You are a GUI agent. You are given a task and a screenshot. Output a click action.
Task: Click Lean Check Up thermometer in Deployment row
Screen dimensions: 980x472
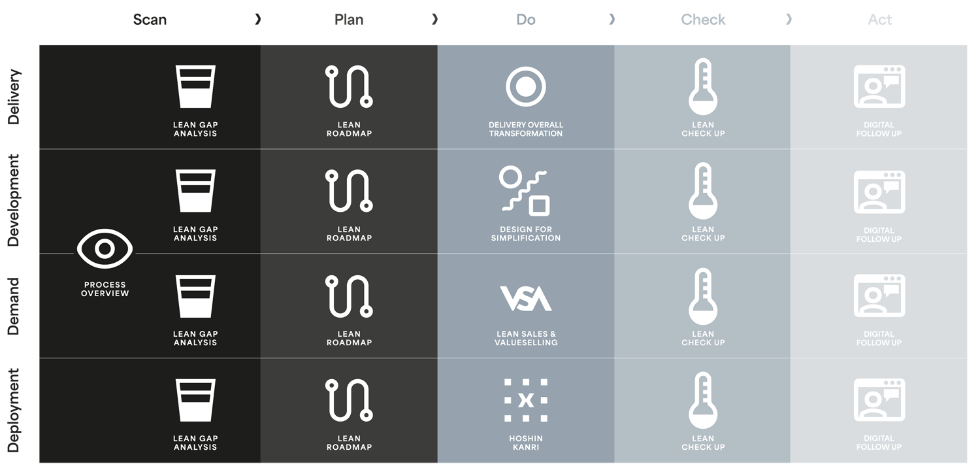(x=703, y=401)
